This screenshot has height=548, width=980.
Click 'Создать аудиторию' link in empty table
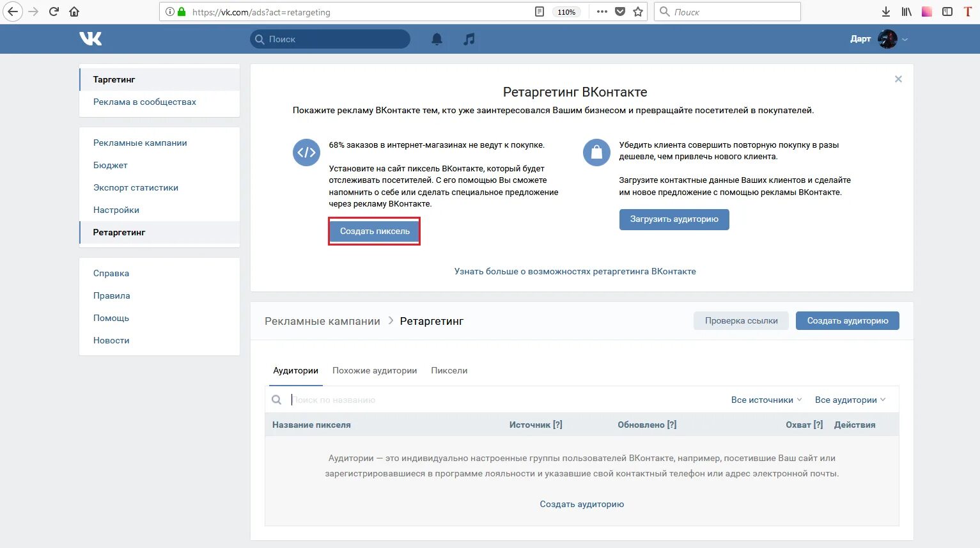tap(582, 504)
